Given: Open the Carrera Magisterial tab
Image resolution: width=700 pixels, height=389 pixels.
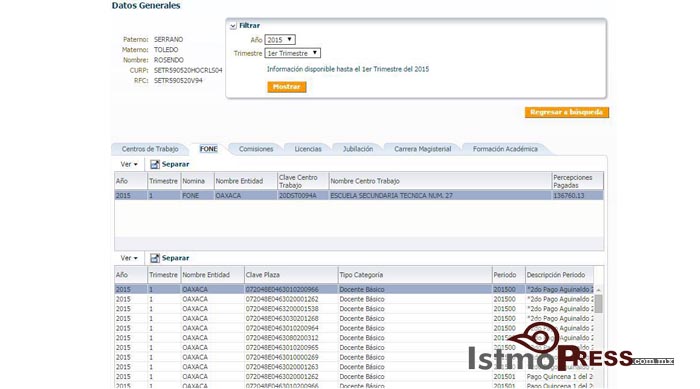Looking at the screenshot, I should point(422,149).
